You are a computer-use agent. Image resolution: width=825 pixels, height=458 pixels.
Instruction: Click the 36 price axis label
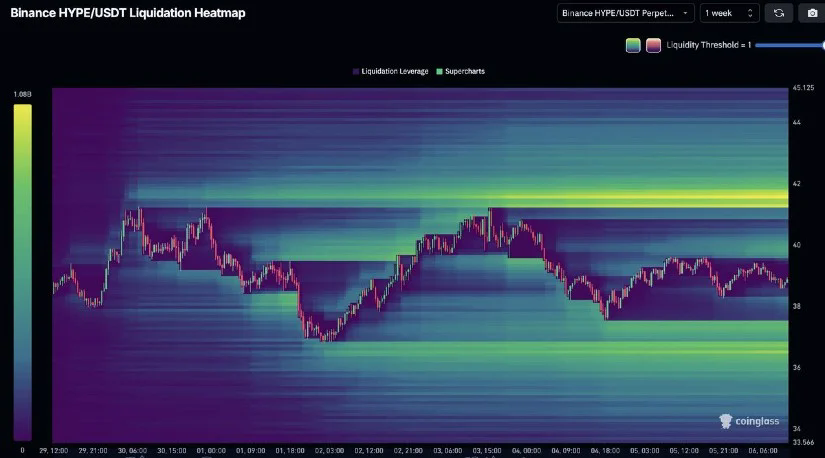[x=797, y=367]
